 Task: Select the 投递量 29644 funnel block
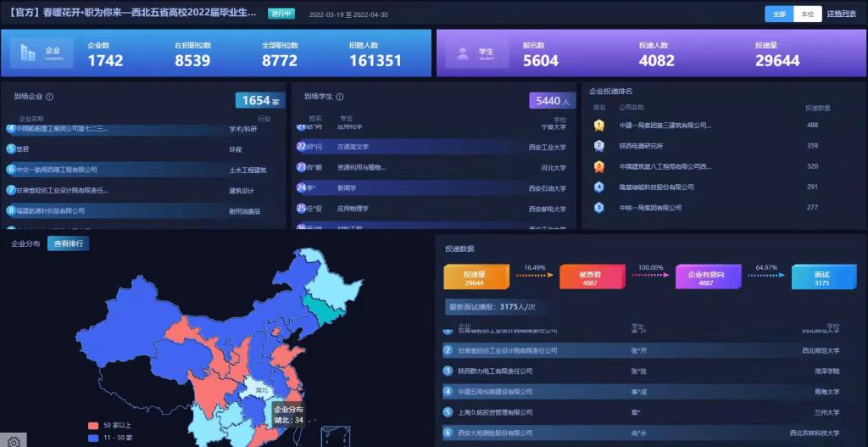tap(476, 278)
